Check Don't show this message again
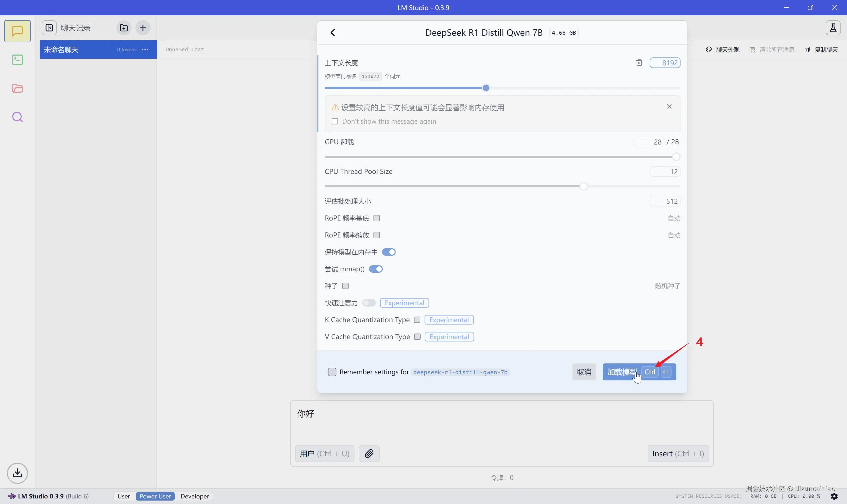This screenshot has width=847, height=504. pyautogui.click(x=335, y=121)
